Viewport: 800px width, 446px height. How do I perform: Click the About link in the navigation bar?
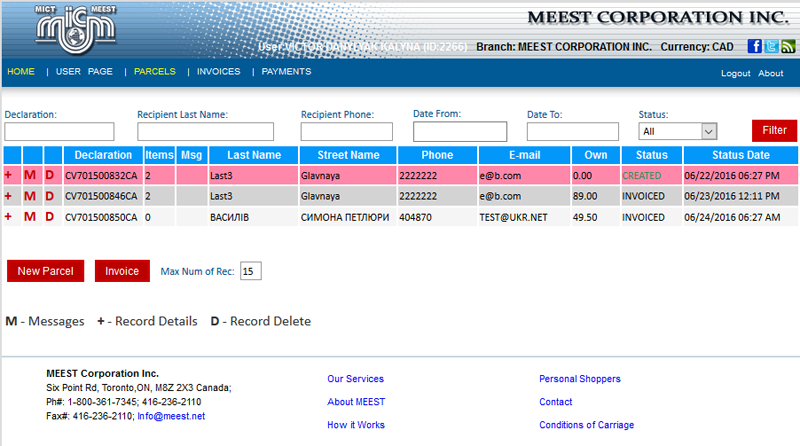point(770,73)
